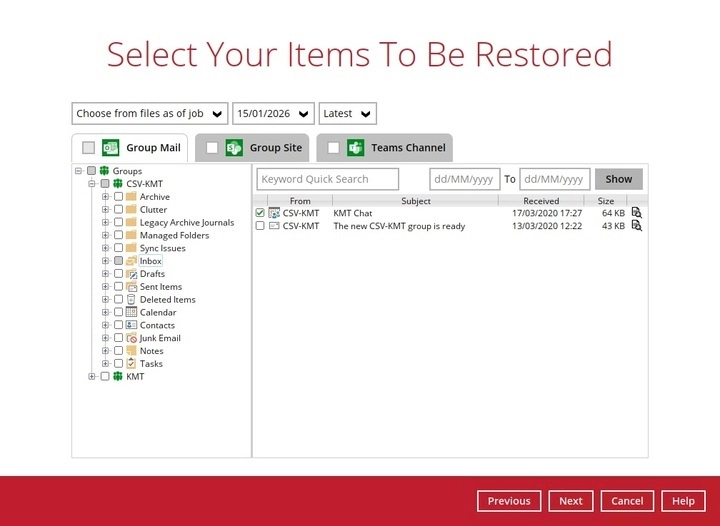Click the Junk Email folder icon

[x=131, y=338]
